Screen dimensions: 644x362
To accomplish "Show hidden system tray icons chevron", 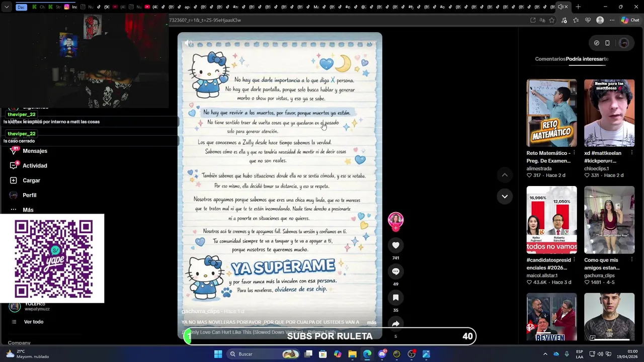I will [x=545, y=354].
